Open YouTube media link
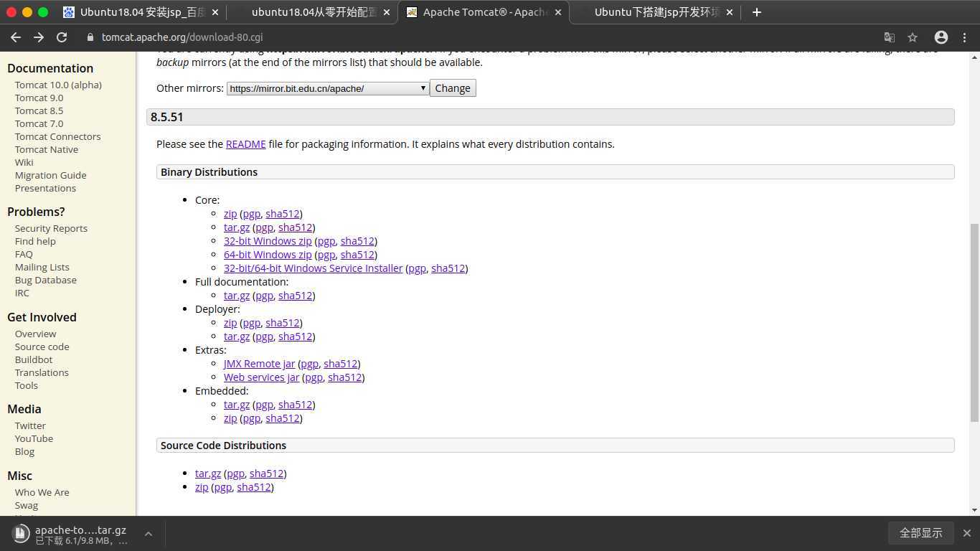The height and width of the screenshot is (551, 980). coord(34,438)
